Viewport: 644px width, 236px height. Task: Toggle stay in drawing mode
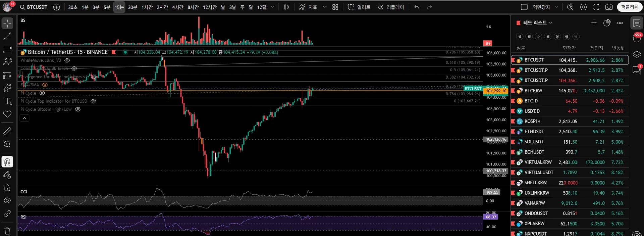[7, 175]
